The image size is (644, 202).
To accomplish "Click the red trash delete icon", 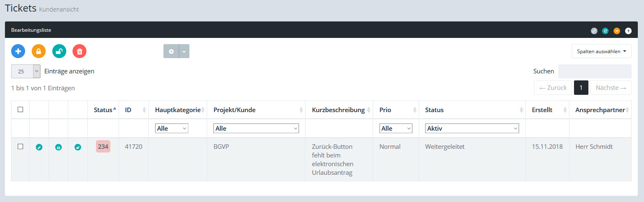I will [x=79, y=51].
